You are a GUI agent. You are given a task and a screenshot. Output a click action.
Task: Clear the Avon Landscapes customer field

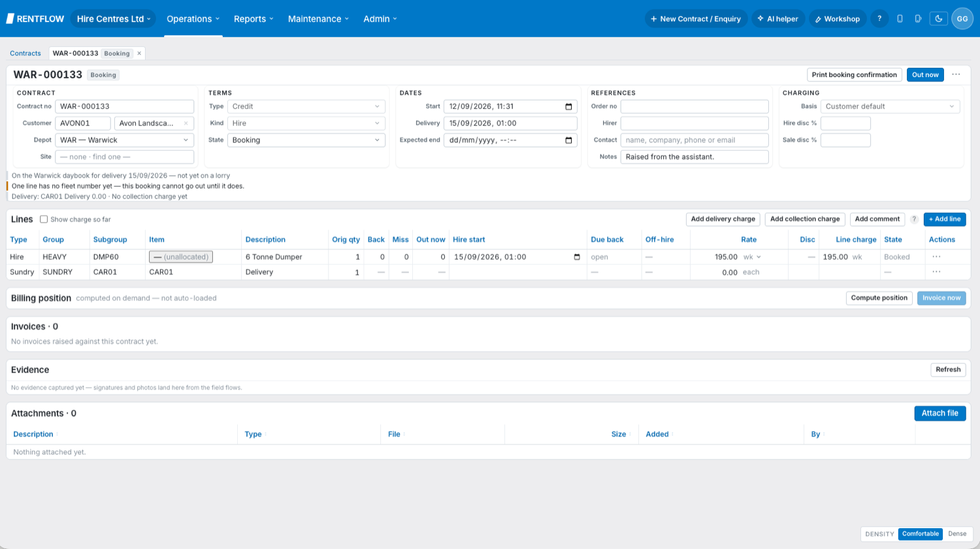click(186, 123)
